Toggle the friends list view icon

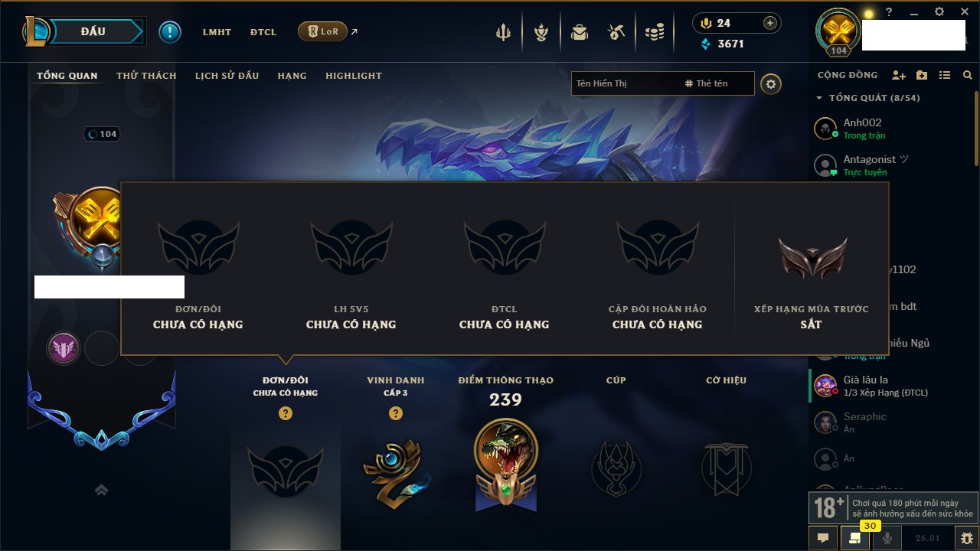tap(945, 75)
